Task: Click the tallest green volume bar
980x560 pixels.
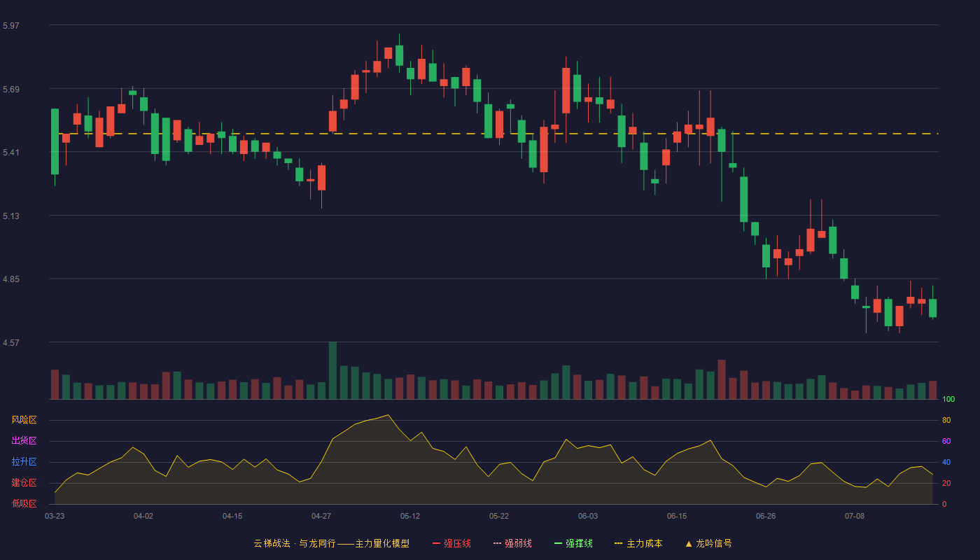Action: click(x=332, y=370)
